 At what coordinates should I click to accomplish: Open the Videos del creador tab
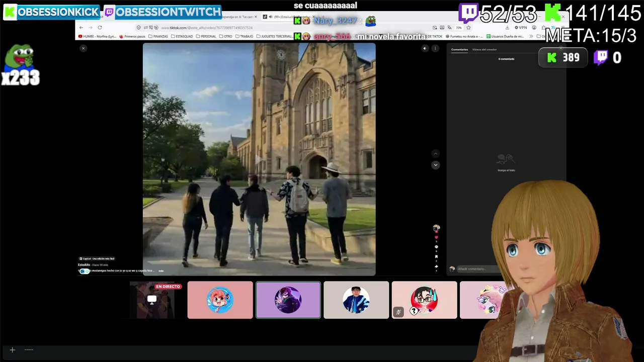pyautogui.click(x=485, y=49)
